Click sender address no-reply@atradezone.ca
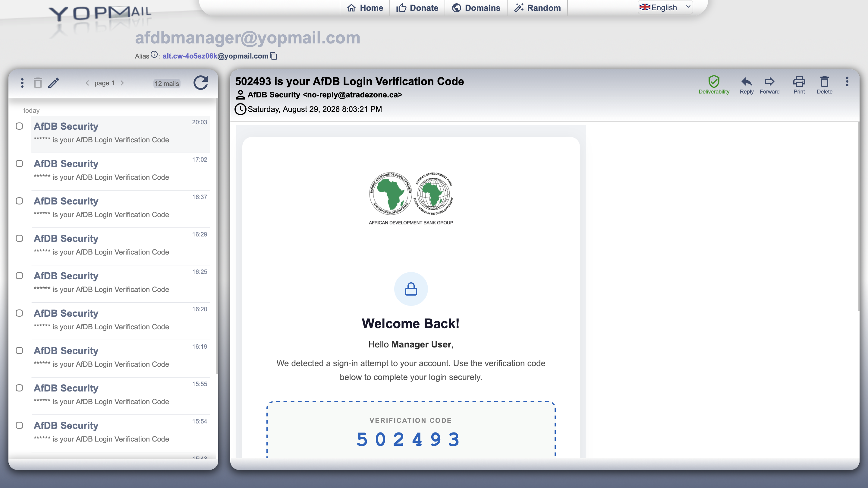 pyautogui.click(x=352, y=95)
